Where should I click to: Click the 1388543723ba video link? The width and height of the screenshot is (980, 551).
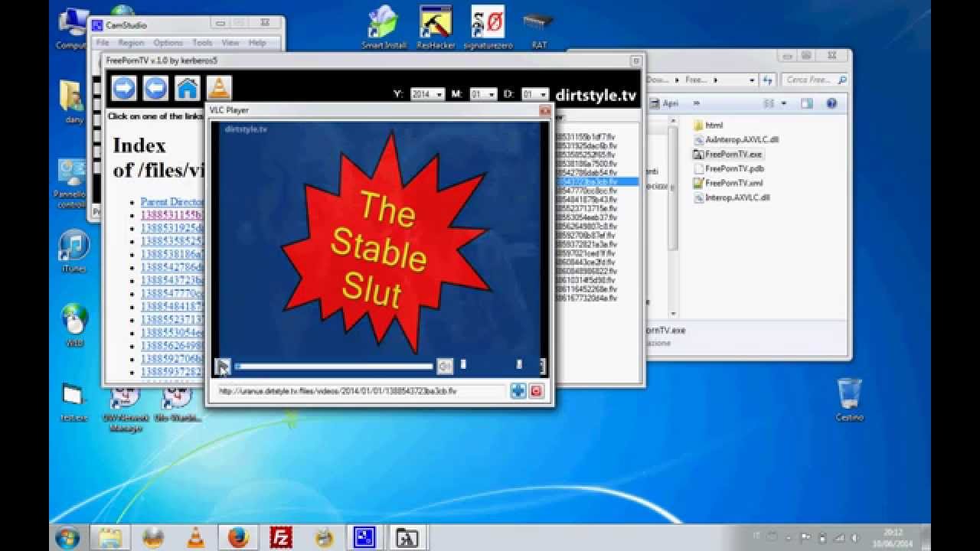pos(173,280)
